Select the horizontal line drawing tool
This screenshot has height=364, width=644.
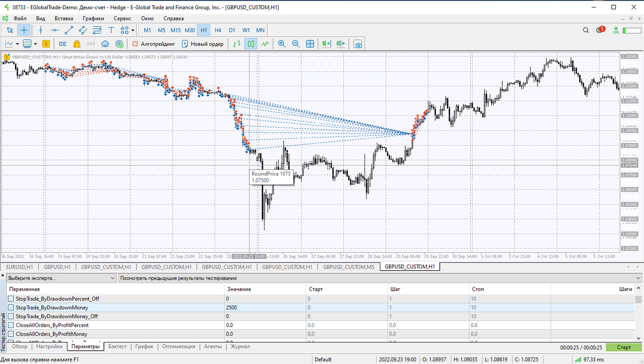[x=55, y=30]
